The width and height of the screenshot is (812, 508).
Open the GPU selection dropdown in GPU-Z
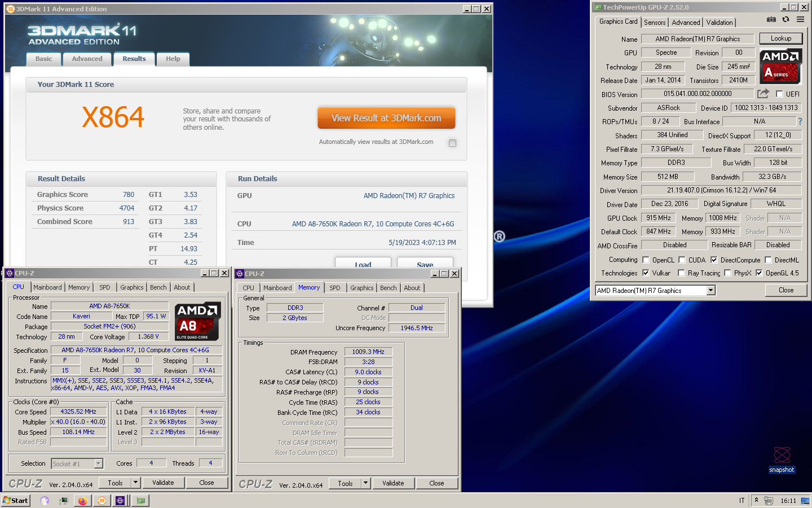711,290
